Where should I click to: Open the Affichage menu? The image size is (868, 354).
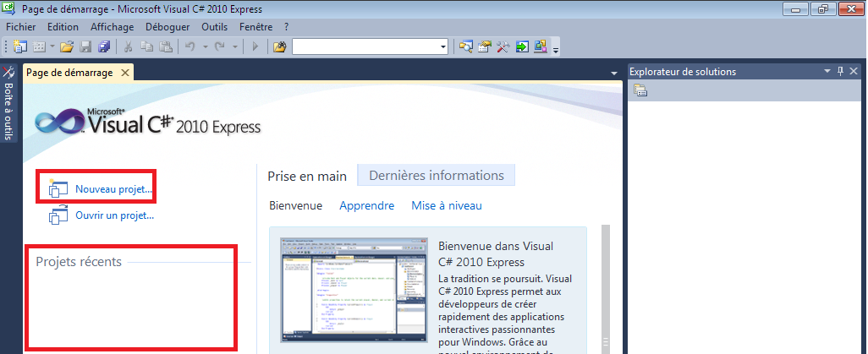point(113,26)
